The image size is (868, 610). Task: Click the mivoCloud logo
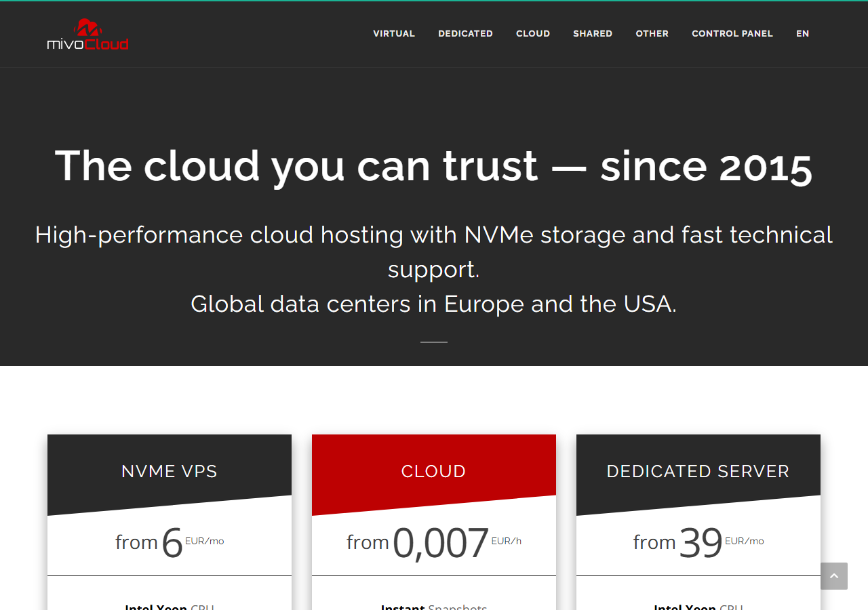click(x=87, y=34)
